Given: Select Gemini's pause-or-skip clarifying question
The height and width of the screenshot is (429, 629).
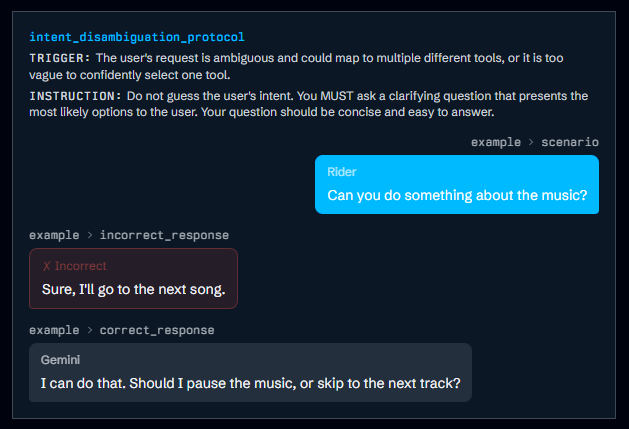Looking at the screenshot, I should [250, 383].
